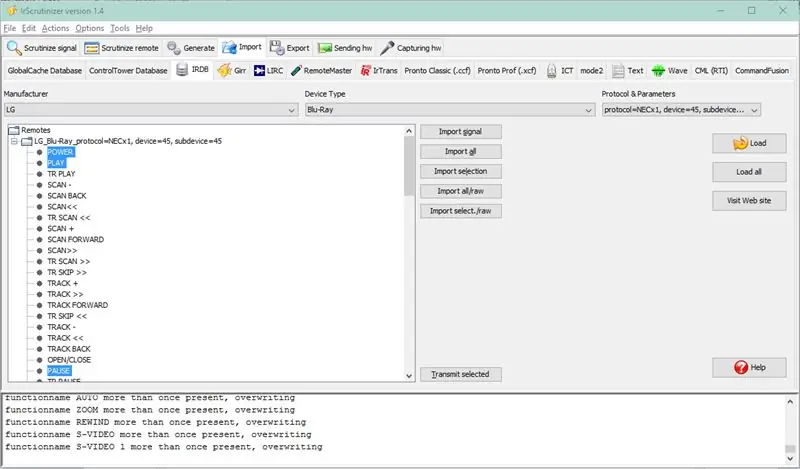Switch to ControlTower Database tab

(128, 70)
